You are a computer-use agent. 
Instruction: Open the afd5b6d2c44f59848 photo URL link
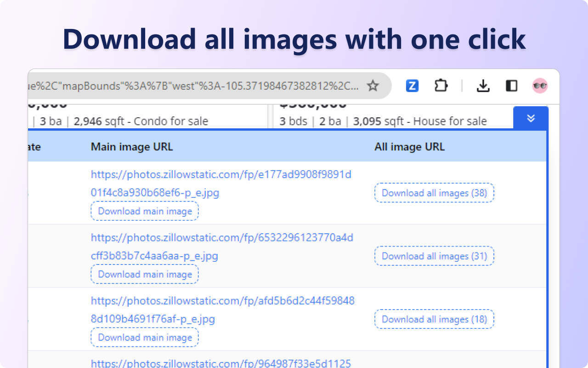coord(223,310)
